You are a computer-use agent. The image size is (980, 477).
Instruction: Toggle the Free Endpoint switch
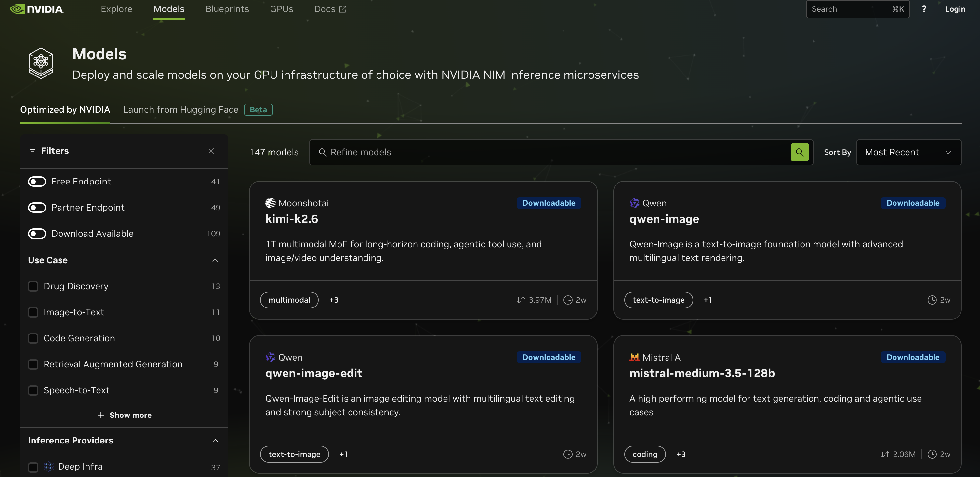(37, 182)
